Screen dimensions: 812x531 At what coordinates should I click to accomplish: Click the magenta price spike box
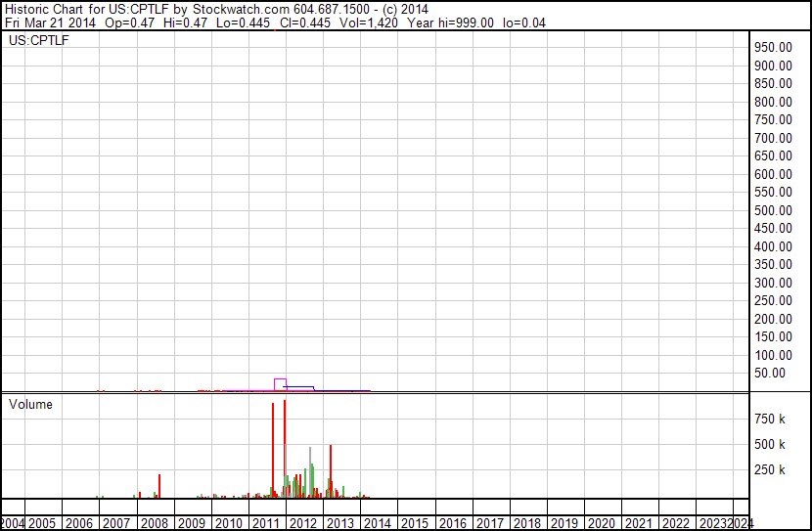coord(280,384)
